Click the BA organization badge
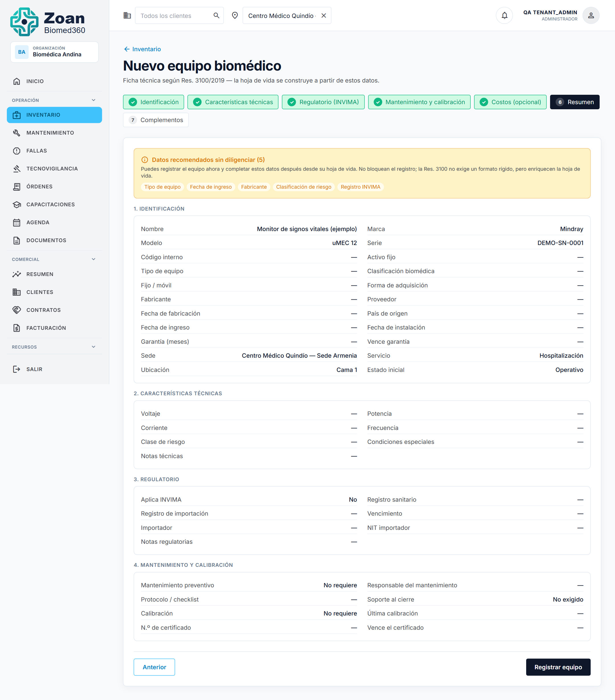The image size is (615, 700). point(22,52)
